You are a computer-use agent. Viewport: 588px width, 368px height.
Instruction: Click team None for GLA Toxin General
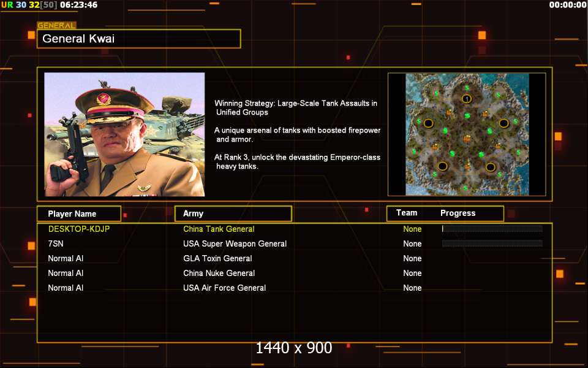coord(412,258)
